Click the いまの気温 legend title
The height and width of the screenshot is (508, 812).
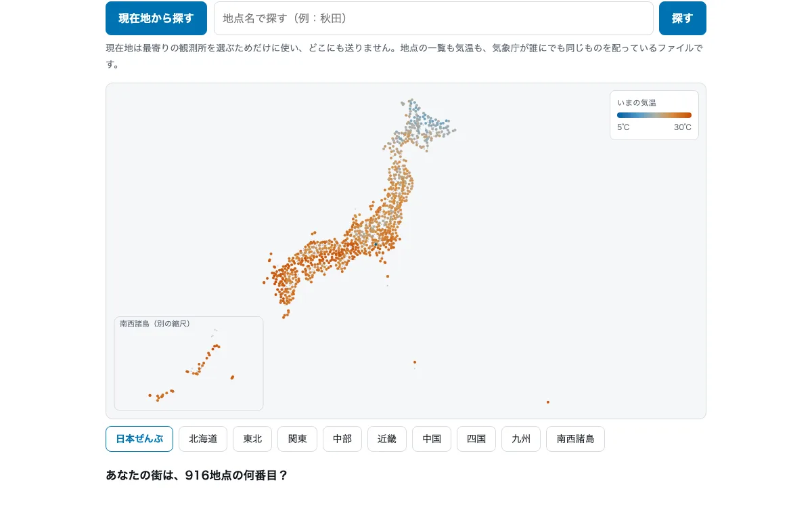coord(637,103)
